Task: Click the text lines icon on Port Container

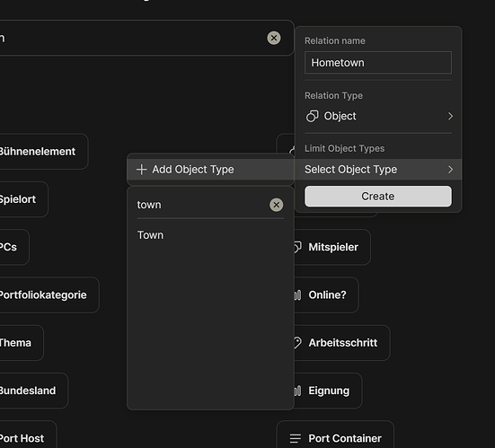Action: tap(296, 438)
